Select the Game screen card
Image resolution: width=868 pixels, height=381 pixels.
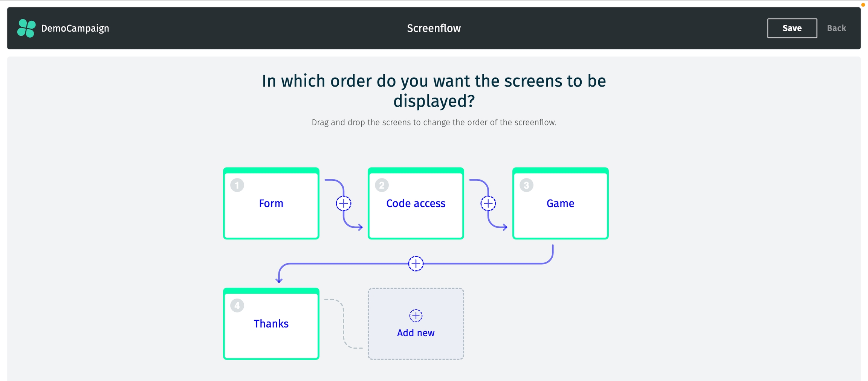tap(560, 204)
